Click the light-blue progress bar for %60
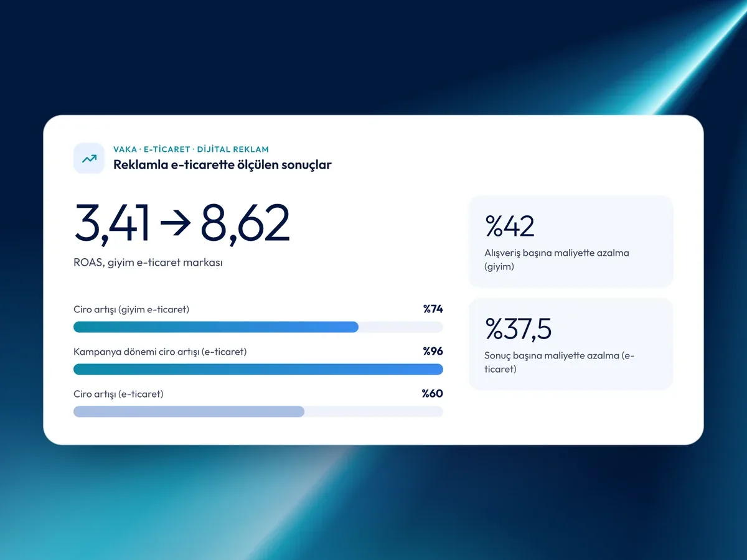 point(258,411)
